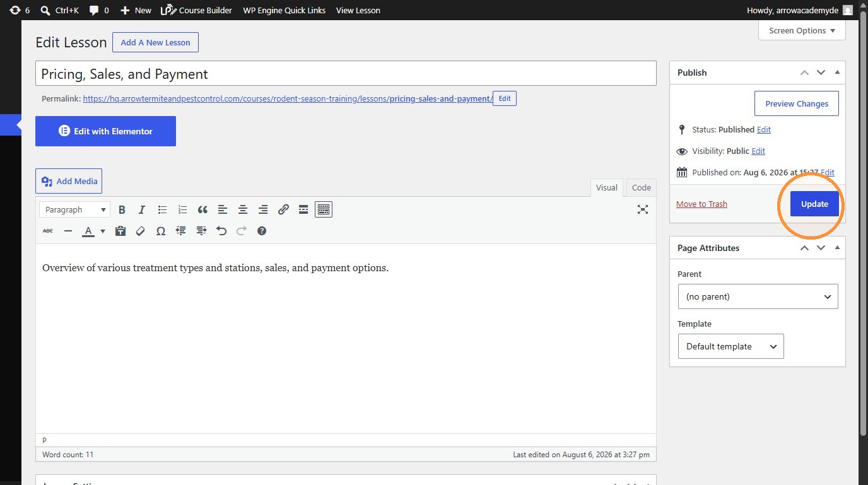Toggle the Publish panel collapse arrow

tap(837, 73)
